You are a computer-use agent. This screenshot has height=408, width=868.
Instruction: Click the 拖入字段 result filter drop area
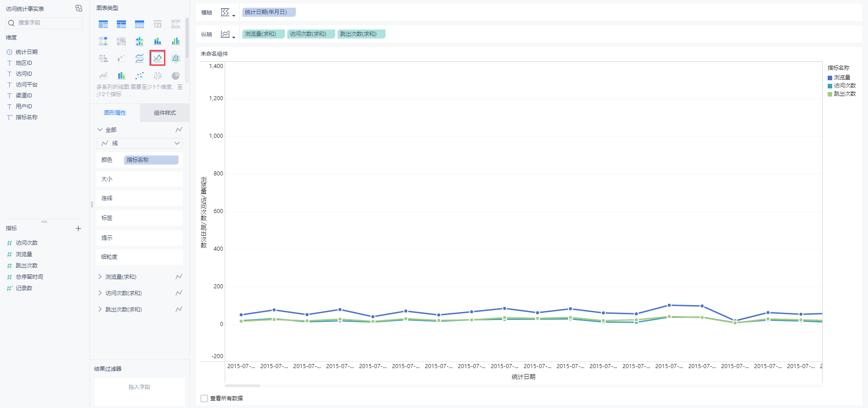coord(140,392)
